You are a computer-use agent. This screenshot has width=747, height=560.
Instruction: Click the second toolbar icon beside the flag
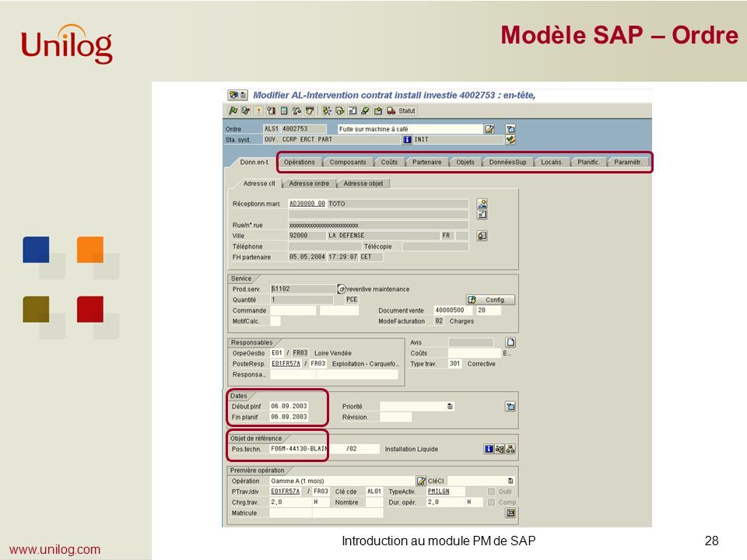pyautogui.click(x=245, y=110)
